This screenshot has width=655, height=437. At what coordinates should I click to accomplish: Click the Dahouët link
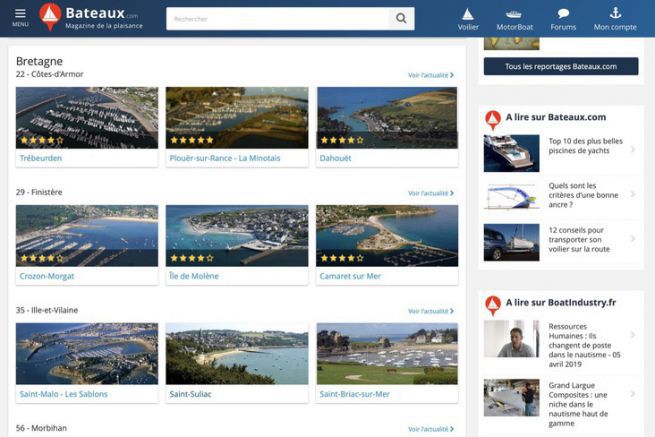click(335, 158)
